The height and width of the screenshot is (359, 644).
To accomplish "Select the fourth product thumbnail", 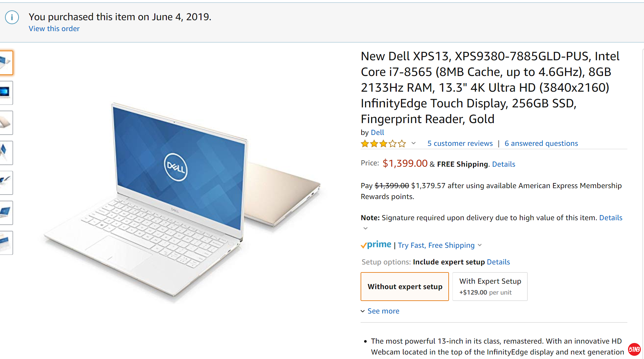I will (6, 153).
